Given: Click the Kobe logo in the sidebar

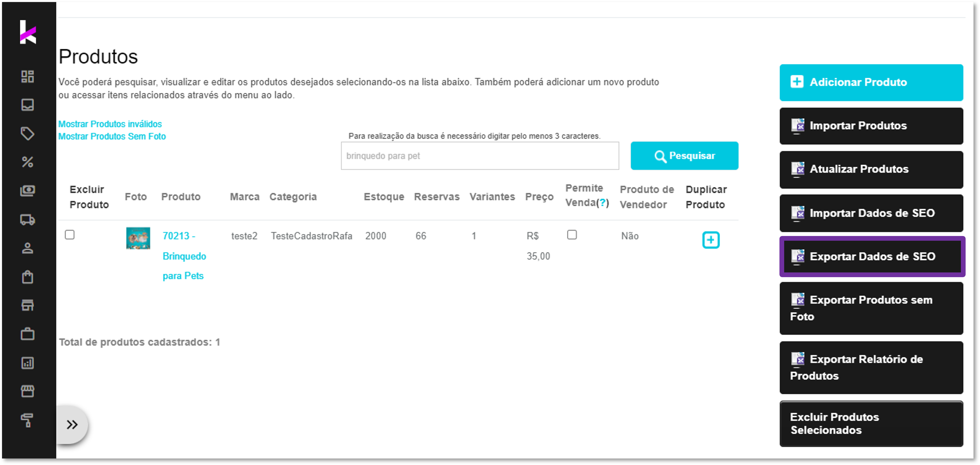Looking at the screenshot, I should click(28, 32).
